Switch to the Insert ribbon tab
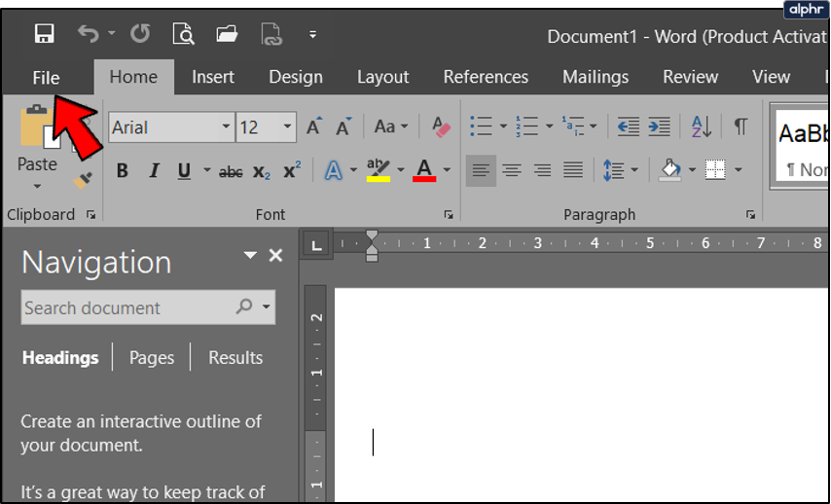 [x=212, y=77]
